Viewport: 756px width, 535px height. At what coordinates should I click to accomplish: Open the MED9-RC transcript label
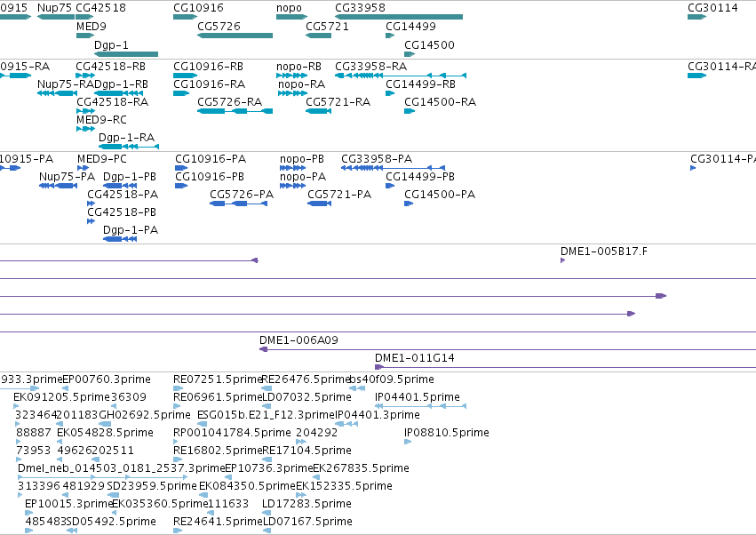101,120
